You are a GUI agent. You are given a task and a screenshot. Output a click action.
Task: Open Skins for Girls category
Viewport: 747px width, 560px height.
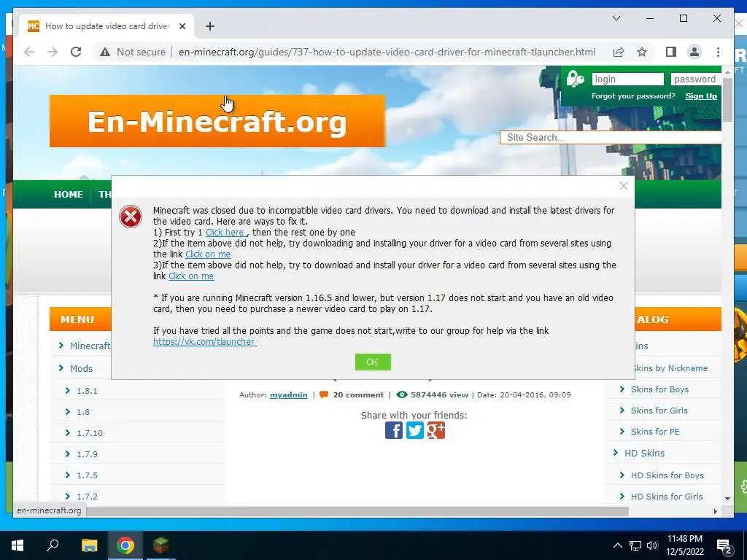tap(659, 411)
